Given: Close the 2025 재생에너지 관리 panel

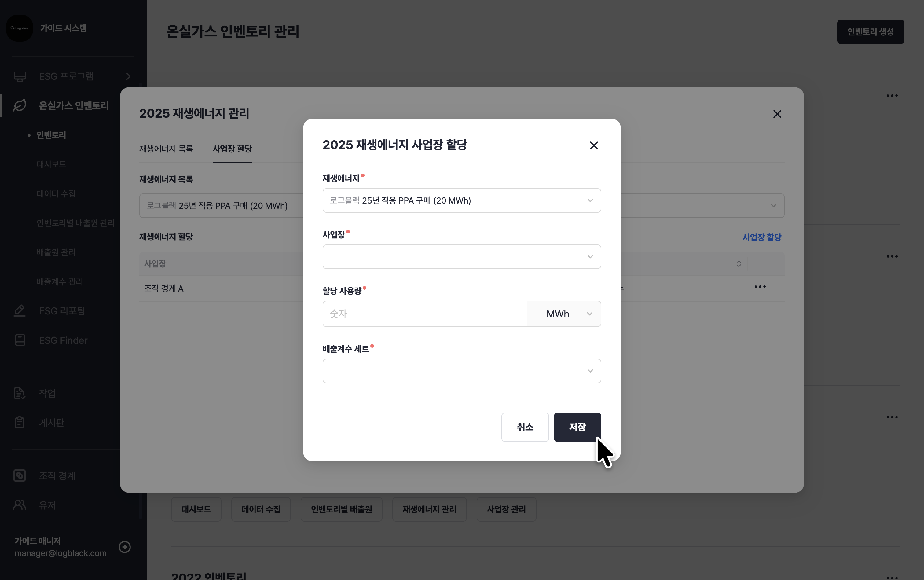Looking at the screenshot, I should point(777,114).
